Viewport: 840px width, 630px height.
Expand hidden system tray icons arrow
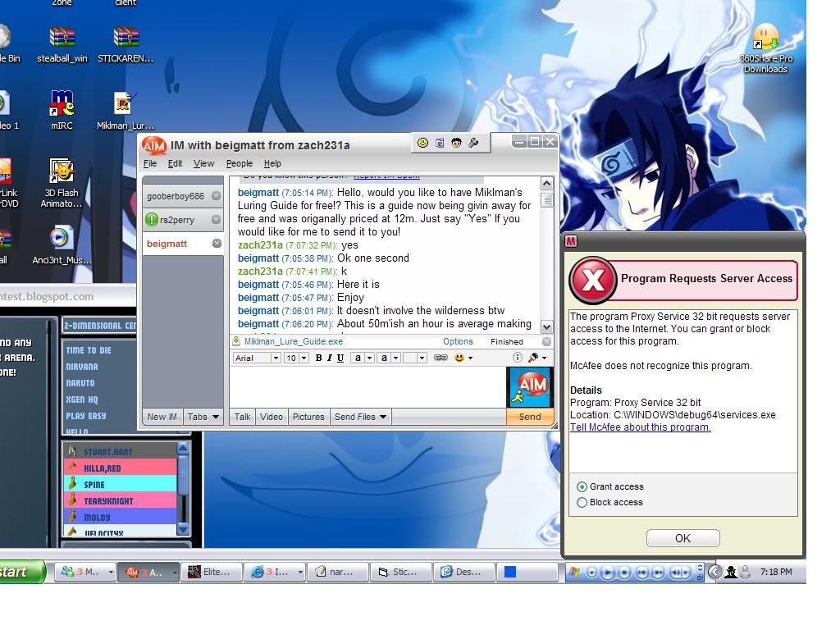(714, 572)
